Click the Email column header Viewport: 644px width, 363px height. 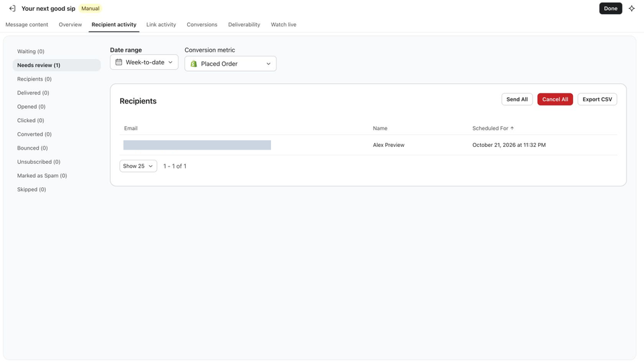tap(131, 128)
